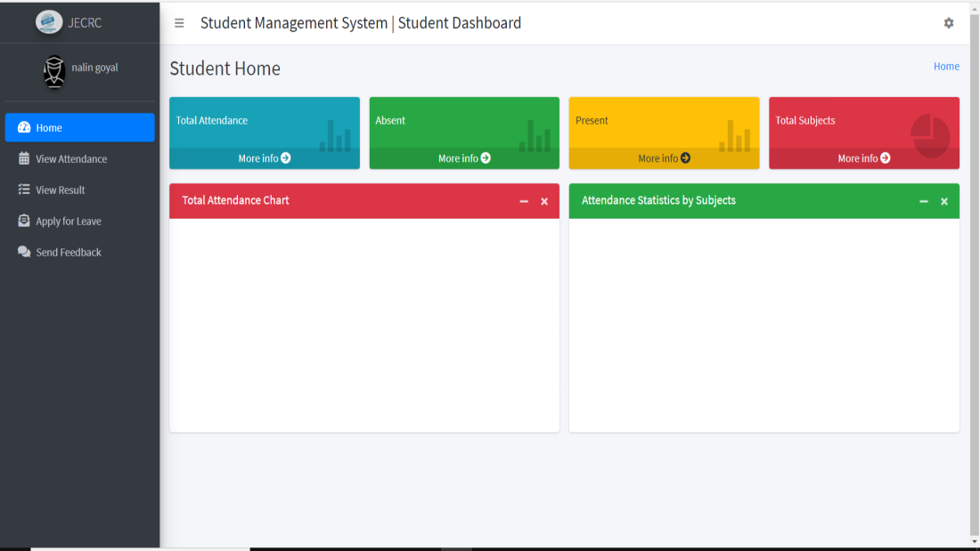980x551 pixels.
Task: Close the Total Attendance Chart panel
Action: pos(544,202)
